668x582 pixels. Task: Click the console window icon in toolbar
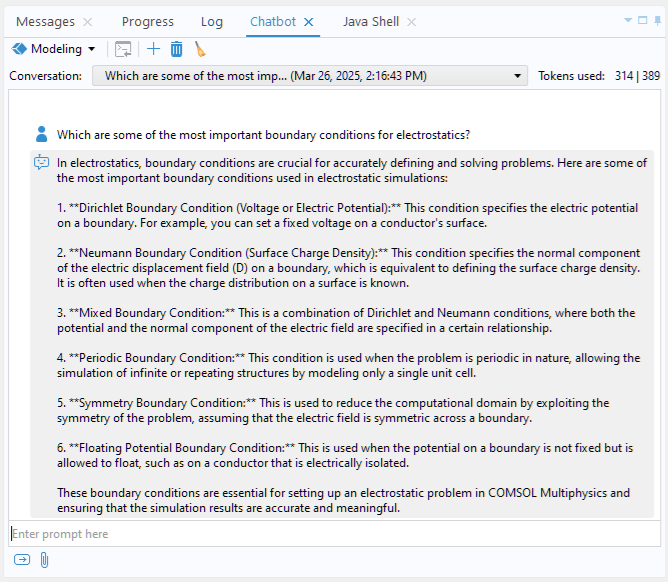pos(123,49)
